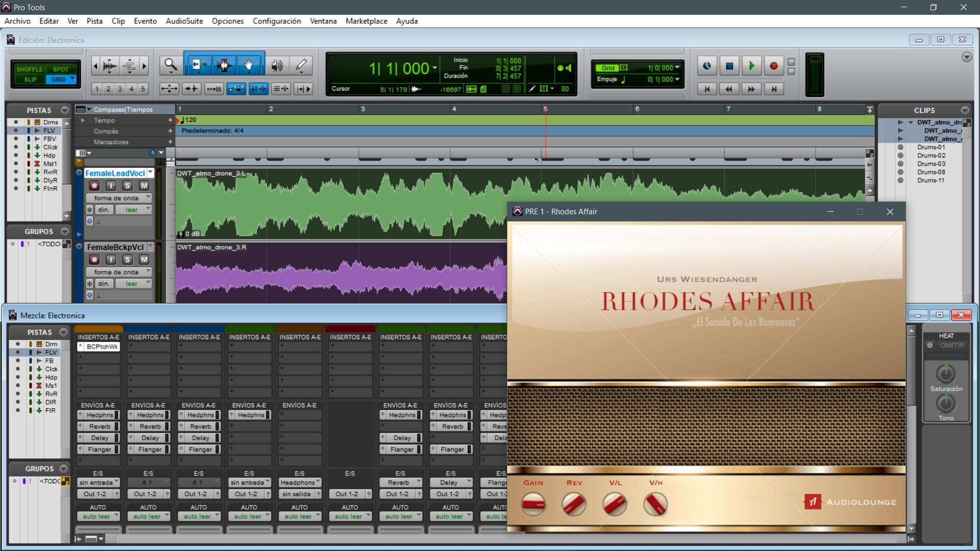Image resolution: width=980 pixels, height=551 pixels.
Task: Toggle Drms track visibility in Edit window list
Action: (x=16, y=122)
